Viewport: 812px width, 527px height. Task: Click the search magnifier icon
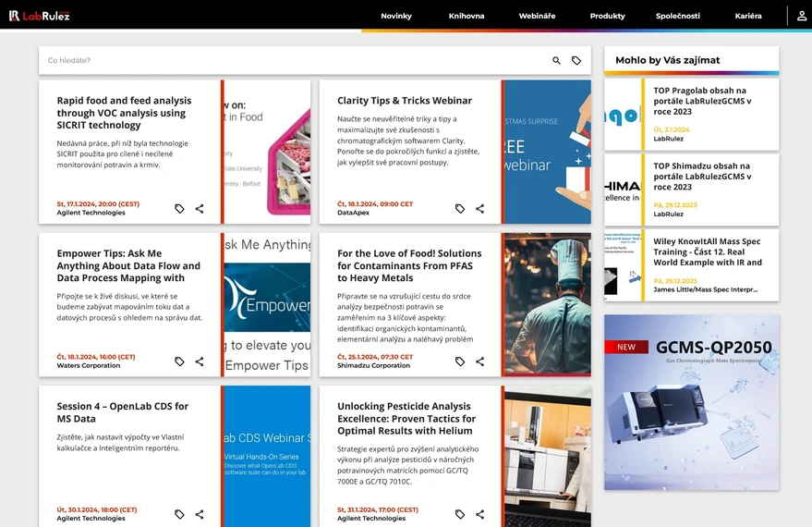[556, 61]
